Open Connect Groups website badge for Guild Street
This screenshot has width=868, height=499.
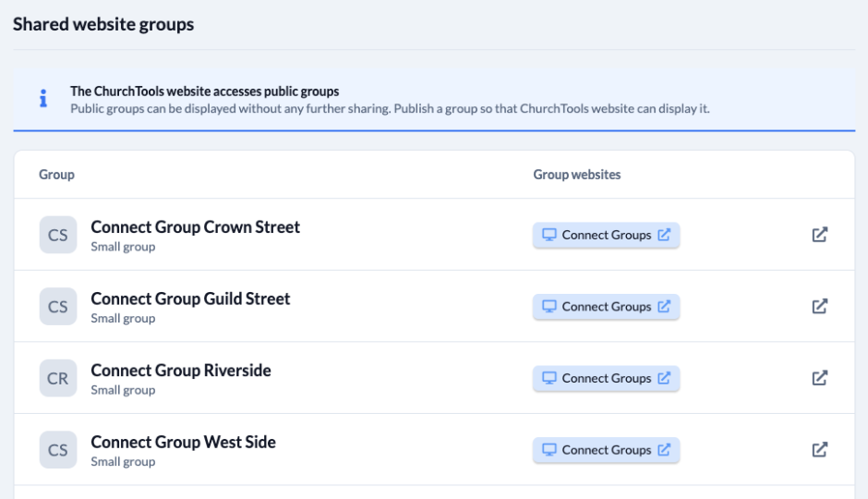606,306
